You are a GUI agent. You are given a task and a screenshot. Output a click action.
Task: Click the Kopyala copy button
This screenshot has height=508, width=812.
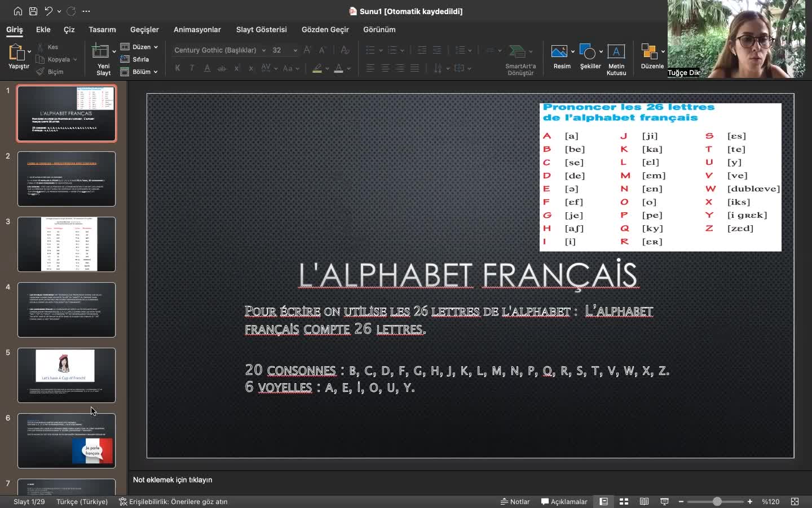tap(53, 59)
